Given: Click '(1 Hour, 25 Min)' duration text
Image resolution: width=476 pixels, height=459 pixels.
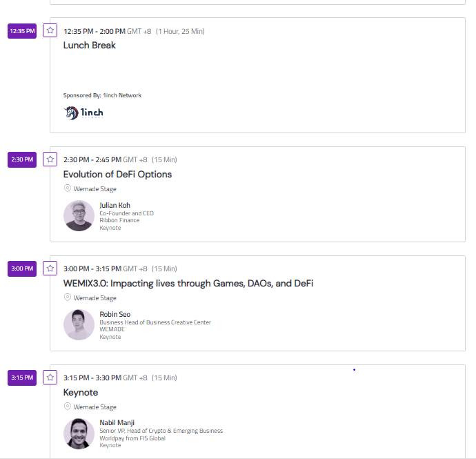Looking at the screenshot, I should click(x=180, y=31).
